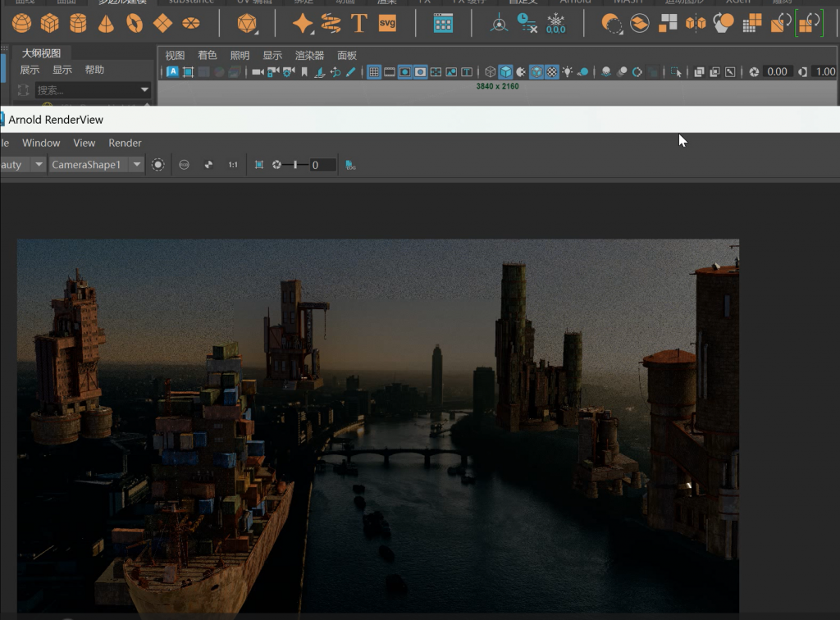
Task: Click the delete history shelf icon
Action: 527,24
